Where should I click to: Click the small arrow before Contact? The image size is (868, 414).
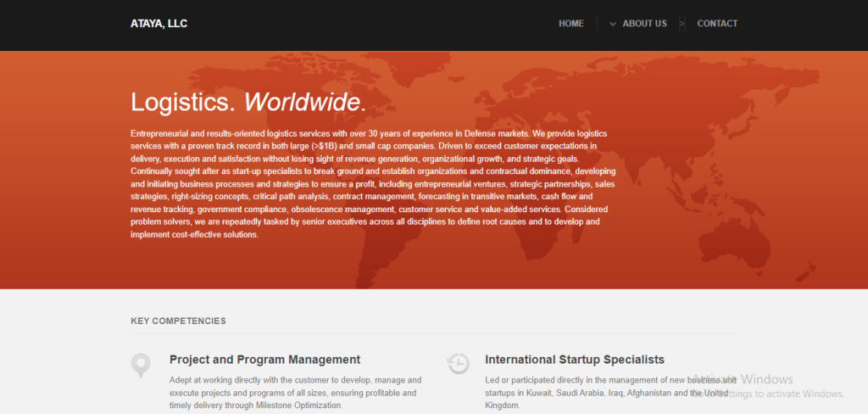(682, 24)
